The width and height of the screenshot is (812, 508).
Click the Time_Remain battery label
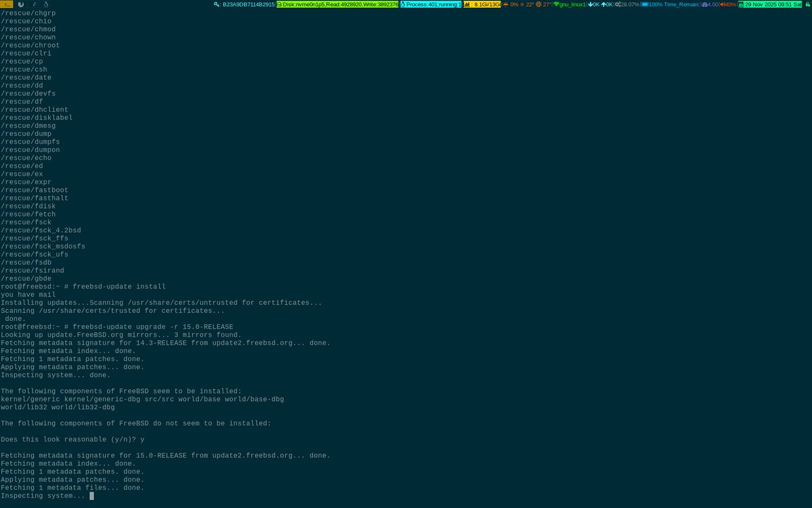click(x=681, y=4)
